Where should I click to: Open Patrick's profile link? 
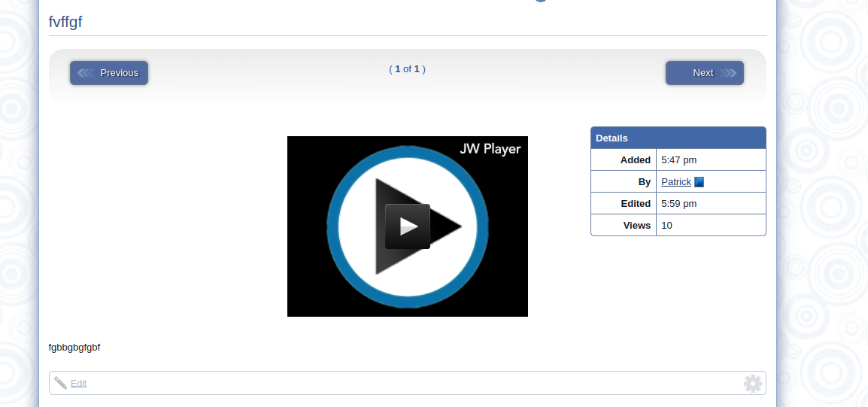pos(675,182)
